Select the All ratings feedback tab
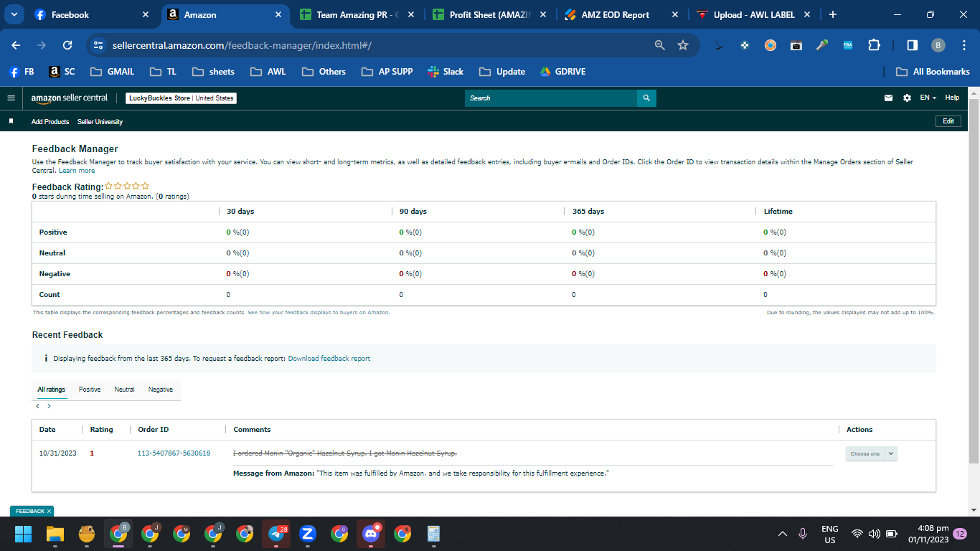The image size is (980, 551). [x=52, y=390]
